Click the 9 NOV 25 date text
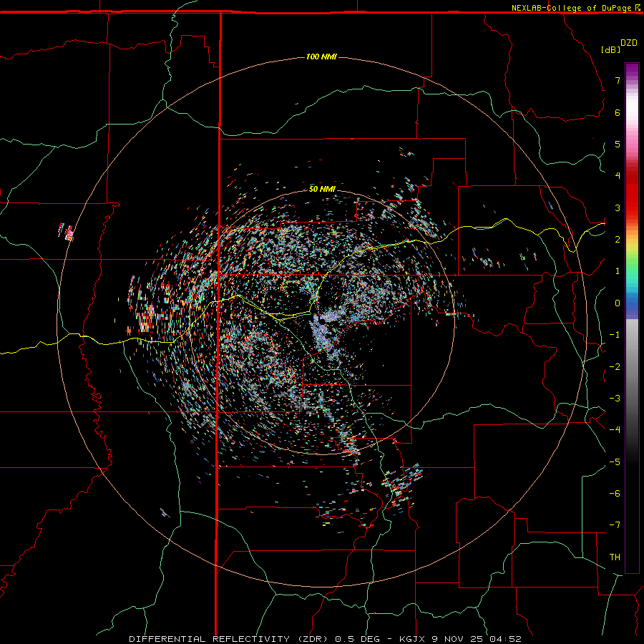The width and height of the screenshot is (644, 644). point(457,639)
